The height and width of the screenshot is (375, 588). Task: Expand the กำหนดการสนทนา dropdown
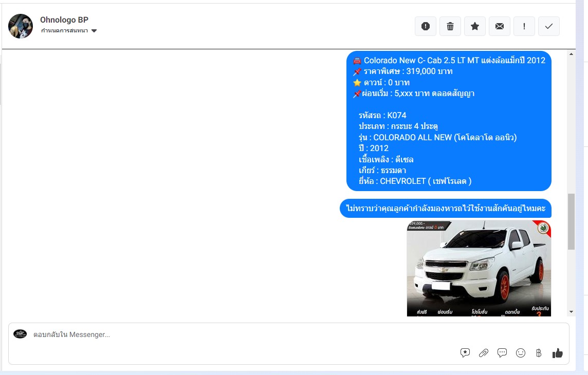click(x=69, y=31)
